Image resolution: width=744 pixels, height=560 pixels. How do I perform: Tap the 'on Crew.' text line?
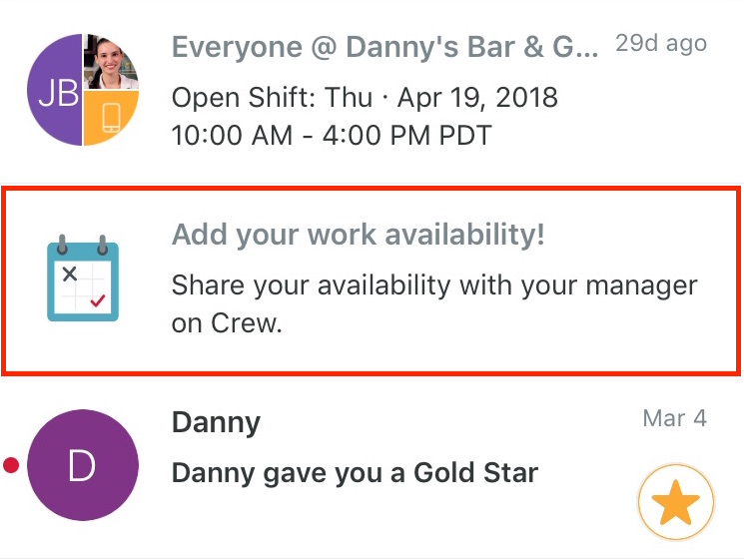(x=227, y=323)
